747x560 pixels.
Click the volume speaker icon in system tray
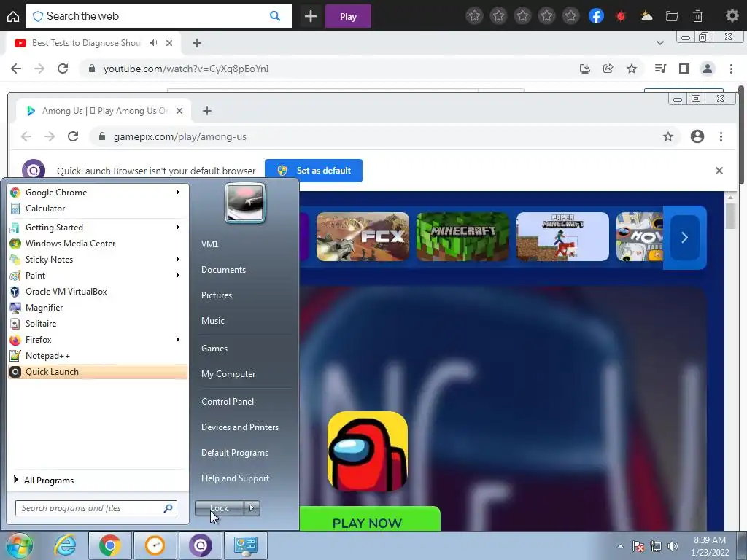pyautogui.click(x=673, y=546)
